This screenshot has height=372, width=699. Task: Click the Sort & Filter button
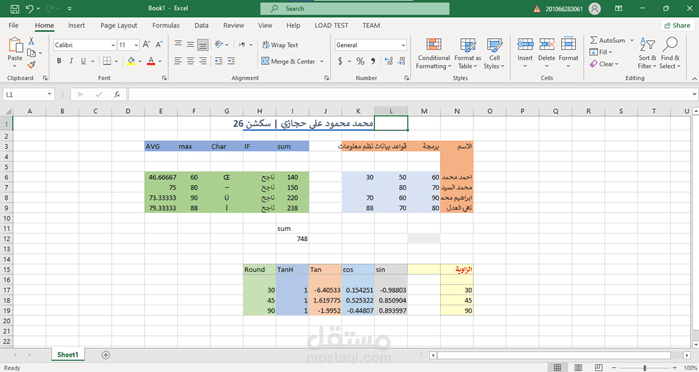pos(647,54)
